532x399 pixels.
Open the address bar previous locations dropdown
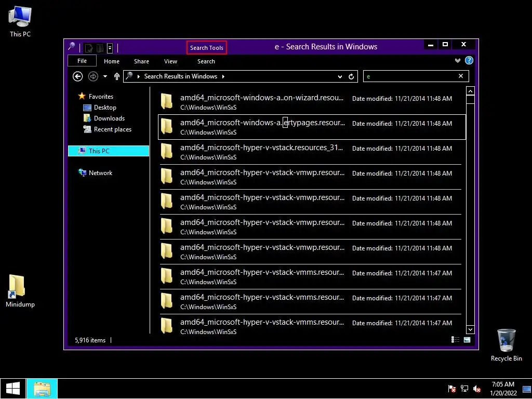click(x=340, y=77)
